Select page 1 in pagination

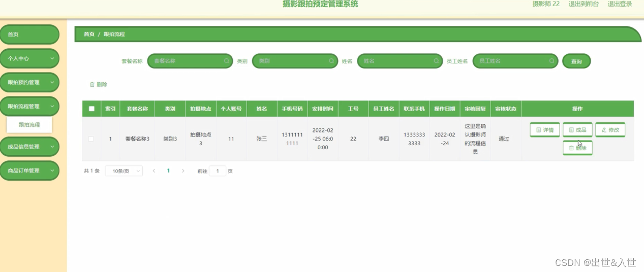point(168,171)
